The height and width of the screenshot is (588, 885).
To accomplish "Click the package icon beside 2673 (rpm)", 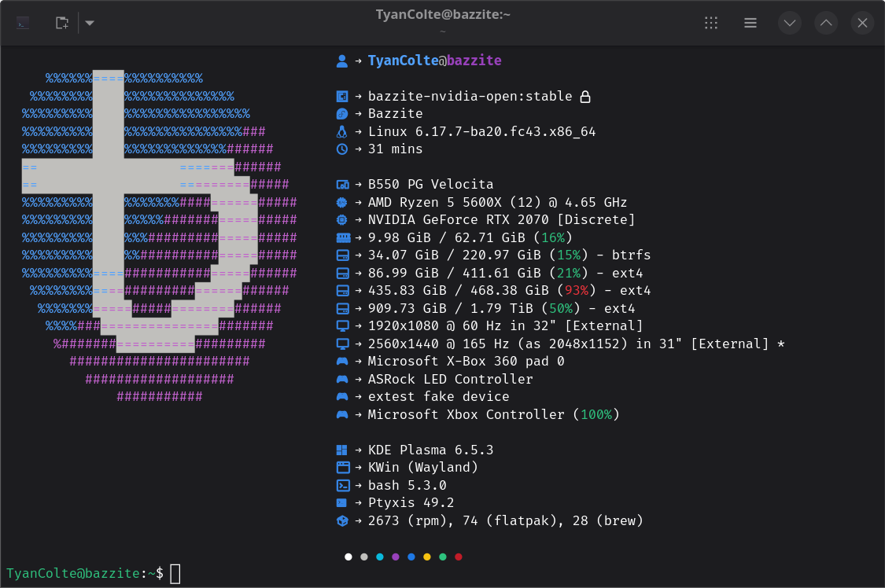I will (342, 521).
